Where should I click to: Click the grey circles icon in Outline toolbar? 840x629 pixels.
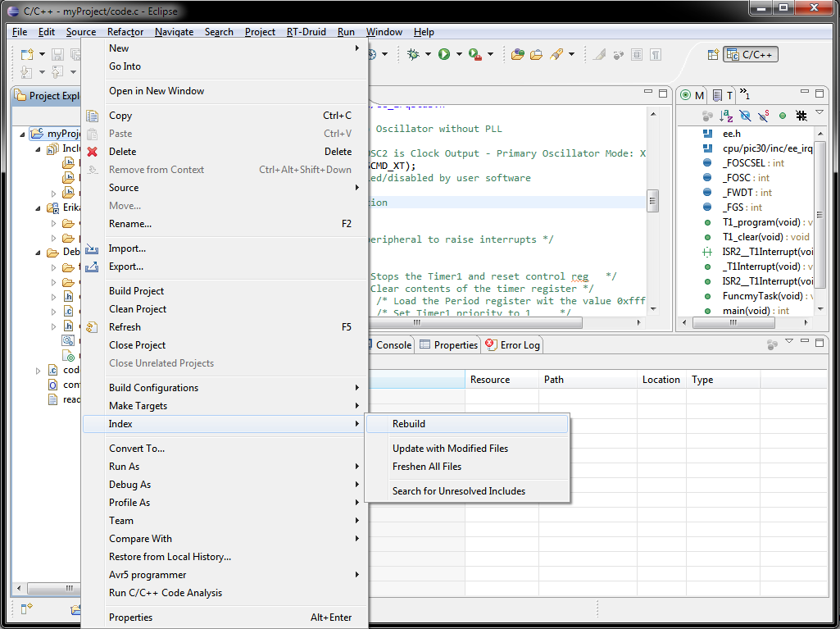(x=707, y=116)
